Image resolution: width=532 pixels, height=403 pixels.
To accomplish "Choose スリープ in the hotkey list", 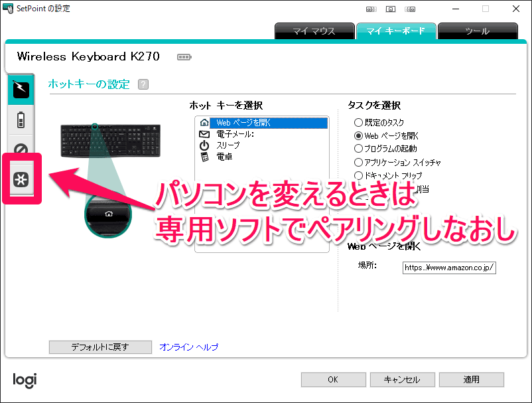I will click(x=229, y=145).
